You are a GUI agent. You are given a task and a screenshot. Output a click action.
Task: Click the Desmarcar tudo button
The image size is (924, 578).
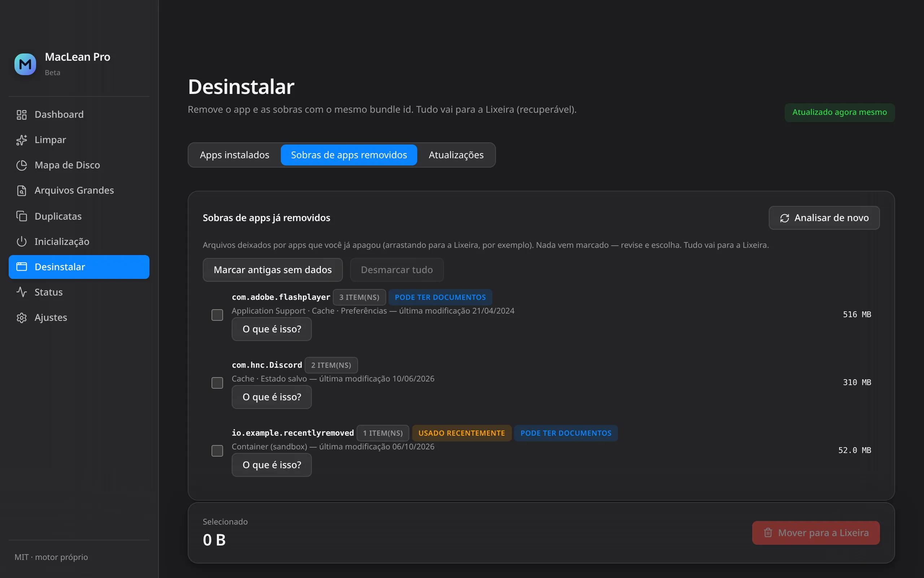click(x=397, y=270)
